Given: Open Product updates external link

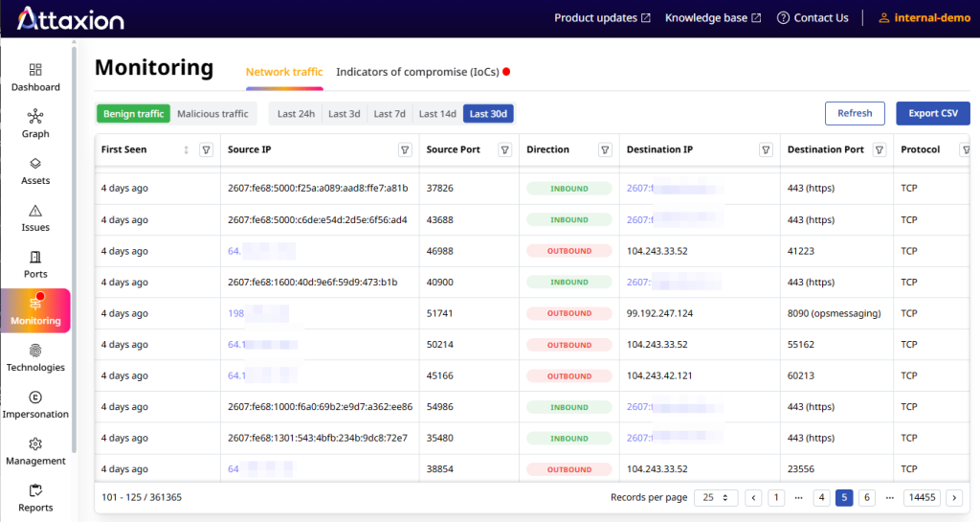Looking at the screenshot, I should pos(603,18).
